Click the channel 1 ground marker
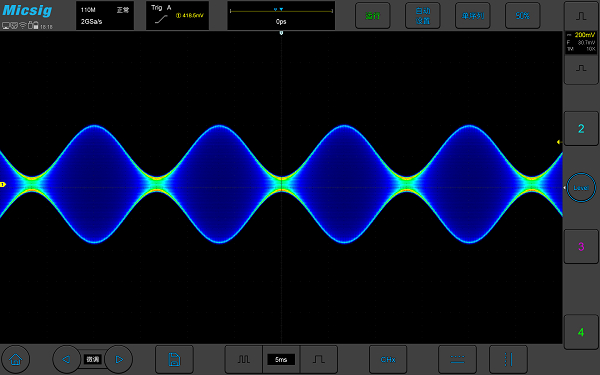The image size is (600, 375). [x=3, y=184]
